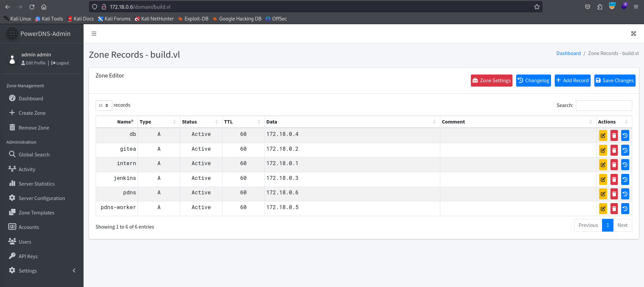Open the records per page dropdown
This screenshot has width=644, height=287.
(104, 105)
